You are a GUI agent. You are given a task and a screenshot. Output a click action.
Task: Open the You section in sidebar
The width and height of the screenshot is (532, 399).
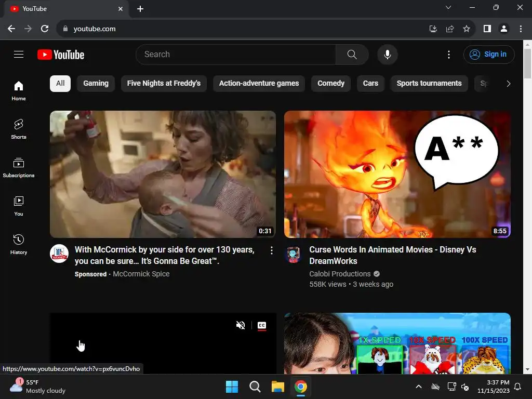click(19, 206)
